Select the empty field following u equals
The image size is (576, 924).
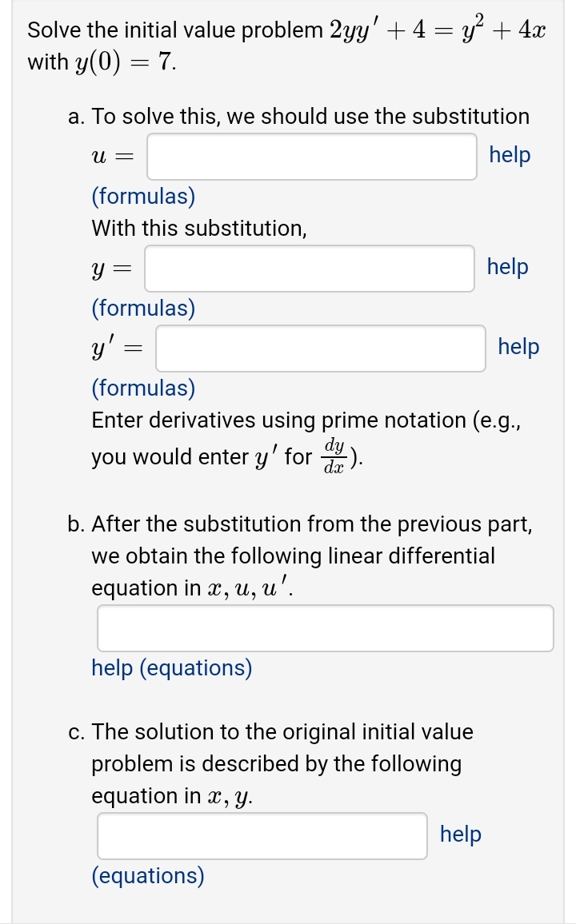311,157
